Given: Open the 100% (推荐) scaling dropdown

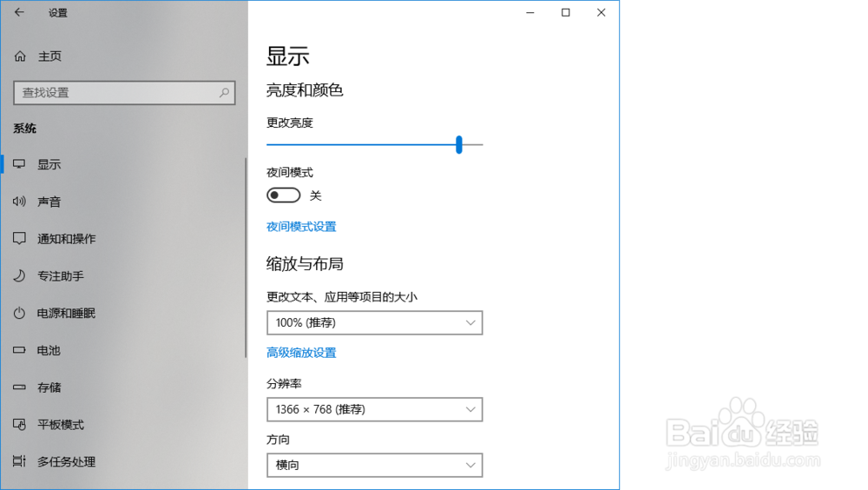Looking at the screenshot, I should click(x=375, y=322).
